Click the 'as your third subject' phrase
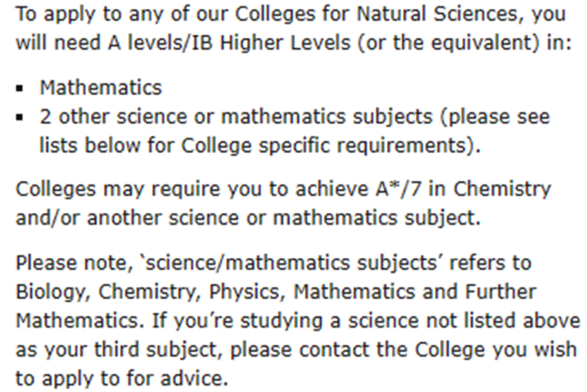 pyautogui.click(x=119, y=350)
